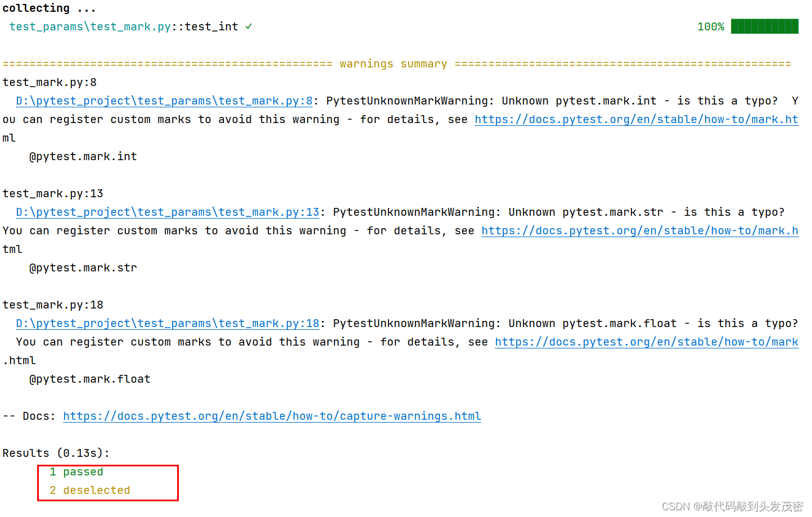Click the 'Results (0.13s):' line
Screen dimensions: 812x517
pyautogui.click(x=56, y=453)
